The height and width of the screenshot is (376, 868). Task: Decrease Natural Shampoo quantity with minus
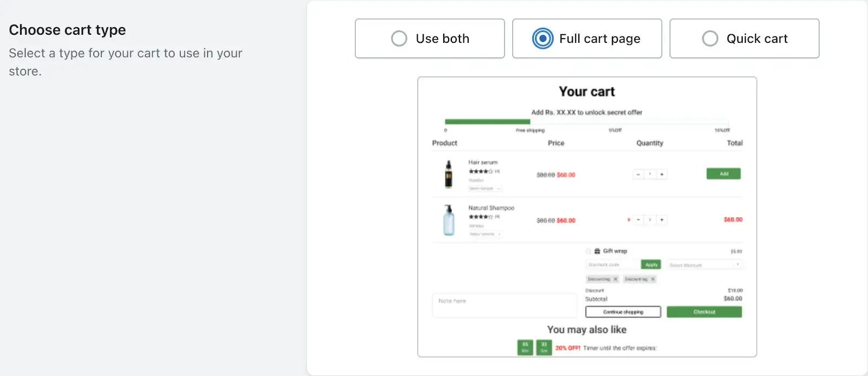point(639,220)
